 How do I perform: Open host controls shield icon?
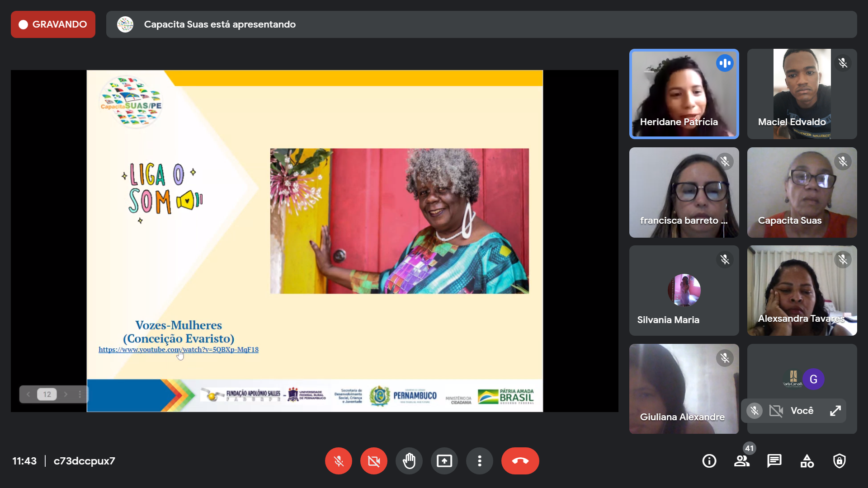click(x=839, y=461)
